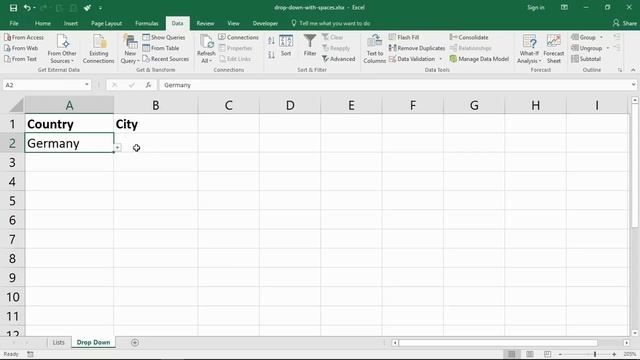This screenshot has height=360, width=640.
Task: Switch to the Developer tab
Action: 265,23
